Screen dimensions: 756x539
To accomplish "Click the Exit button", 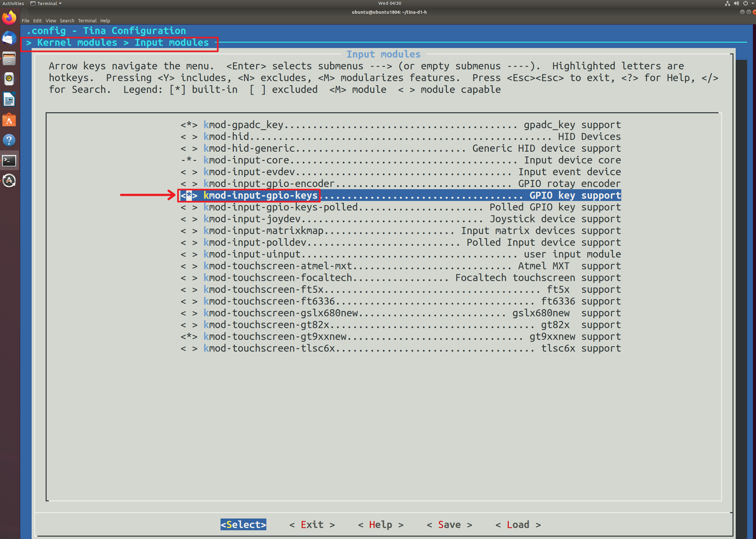I will click(x=312, y=525).
